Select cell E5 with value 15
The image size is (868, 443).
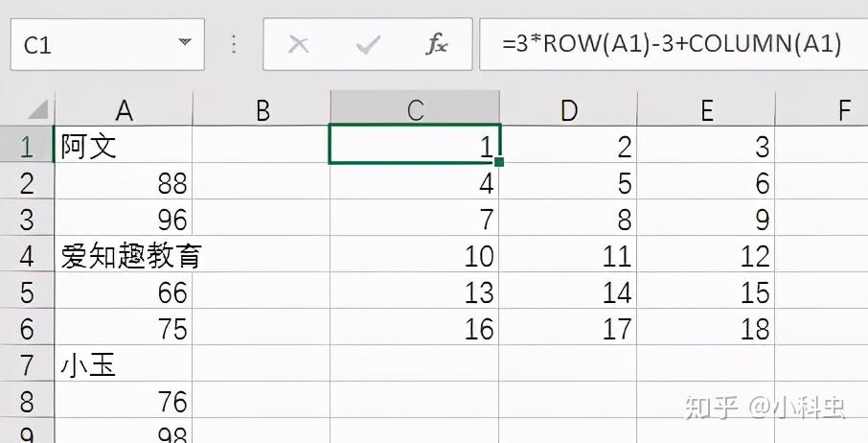tap(706, 291)
